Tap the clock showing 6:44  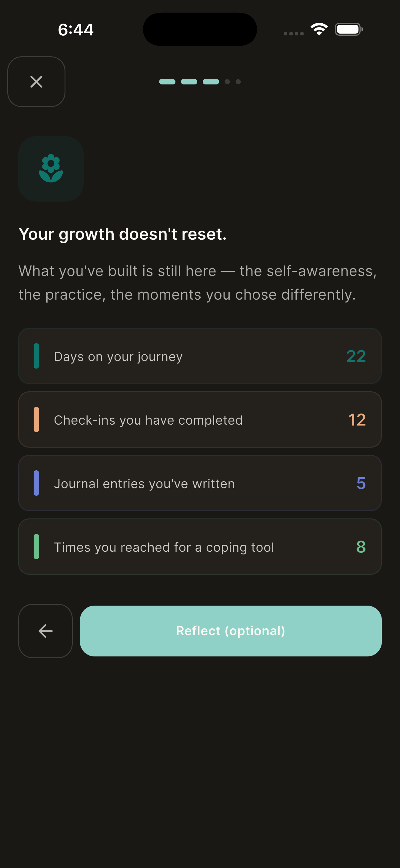click(x=75, y=29)
